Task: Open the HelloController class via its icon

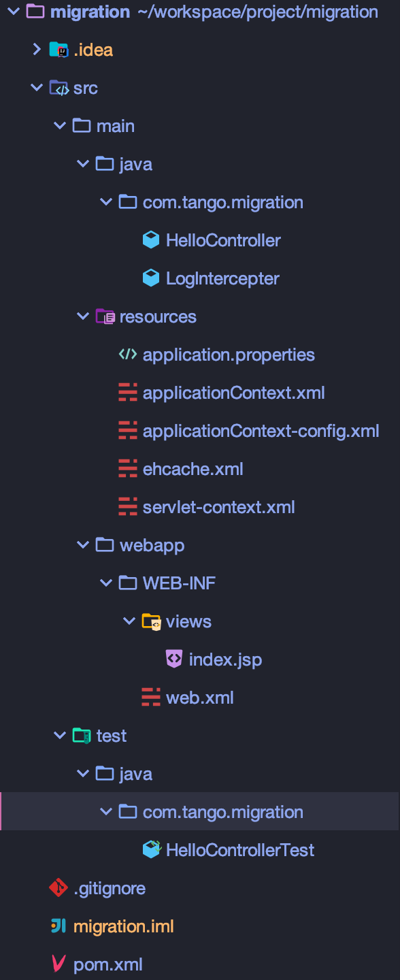Action: coord(150,240)
